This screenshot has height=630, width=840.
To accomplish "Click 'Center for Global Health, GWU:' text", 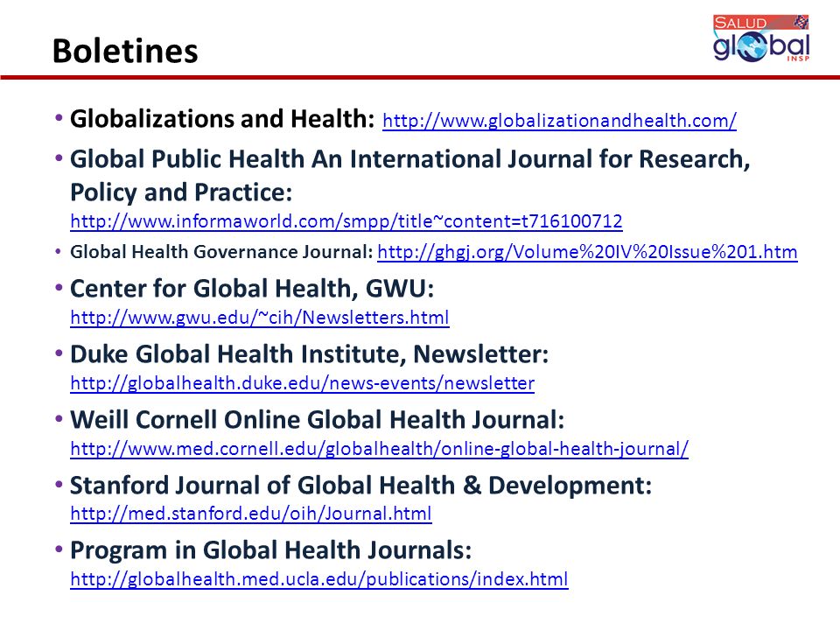I will click(252, 289).
